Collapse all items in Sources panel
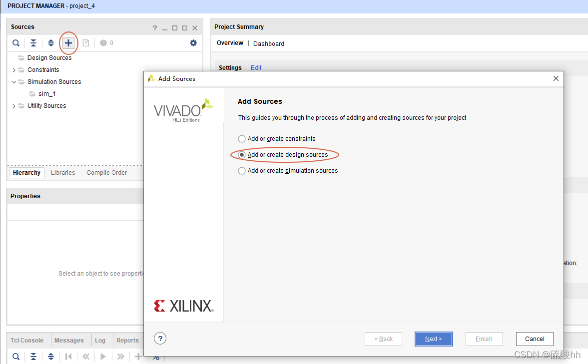The image size is (588, 364). click(33, 43)
